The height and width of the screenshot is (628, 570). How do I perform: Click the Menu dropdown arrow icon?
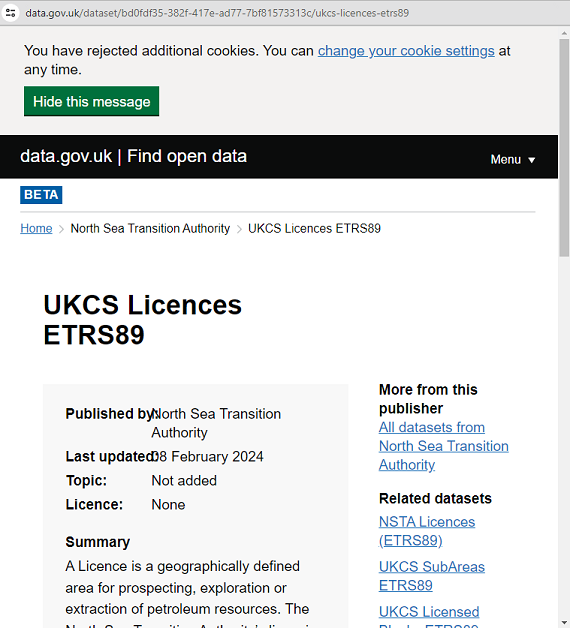(532, 160)
